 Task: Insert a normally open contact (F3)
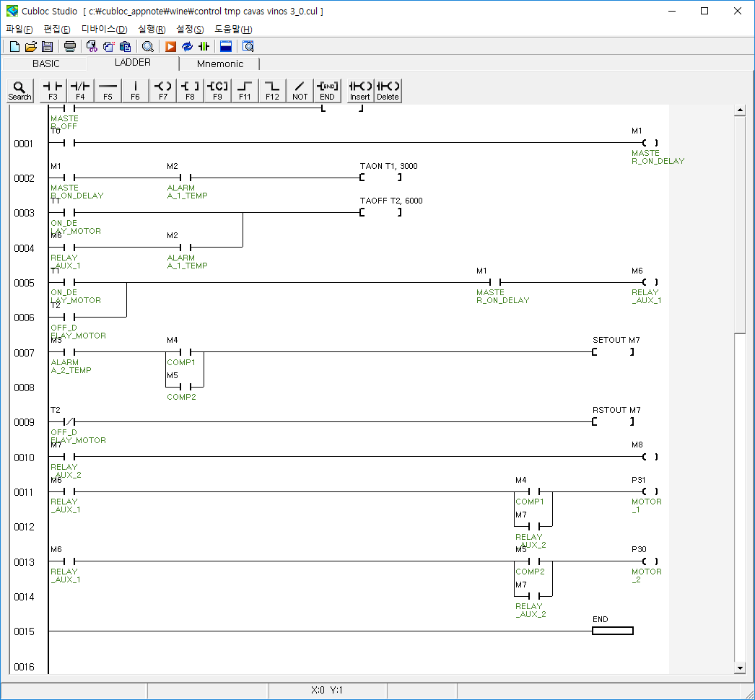53,90
